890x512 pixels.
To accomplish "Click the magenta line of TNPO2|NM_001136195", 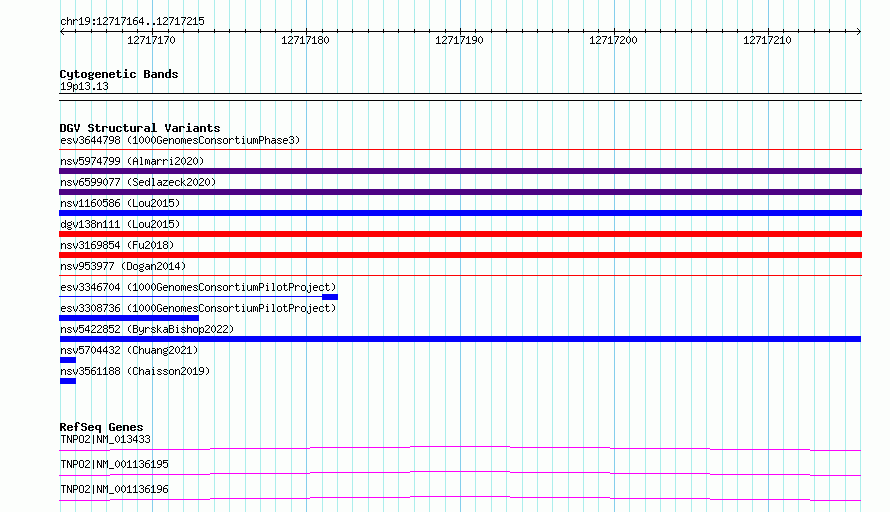I will pyautogui.click(x=460, y=473).
